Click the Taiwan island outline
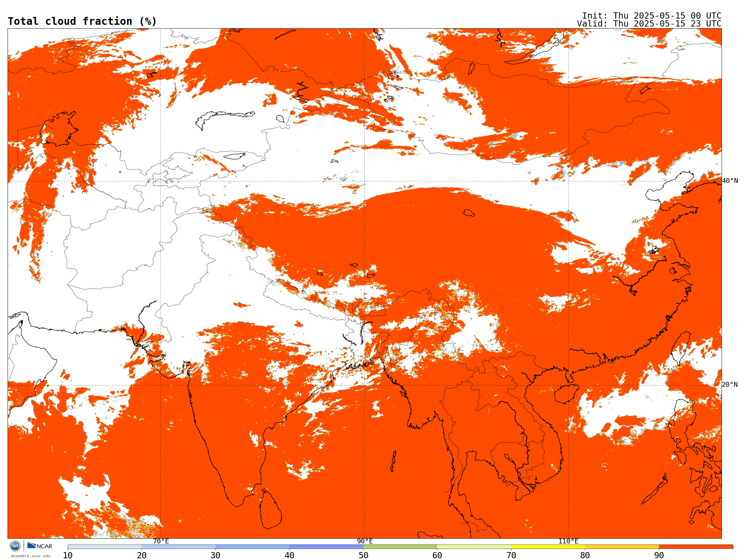 coord(681,349)
